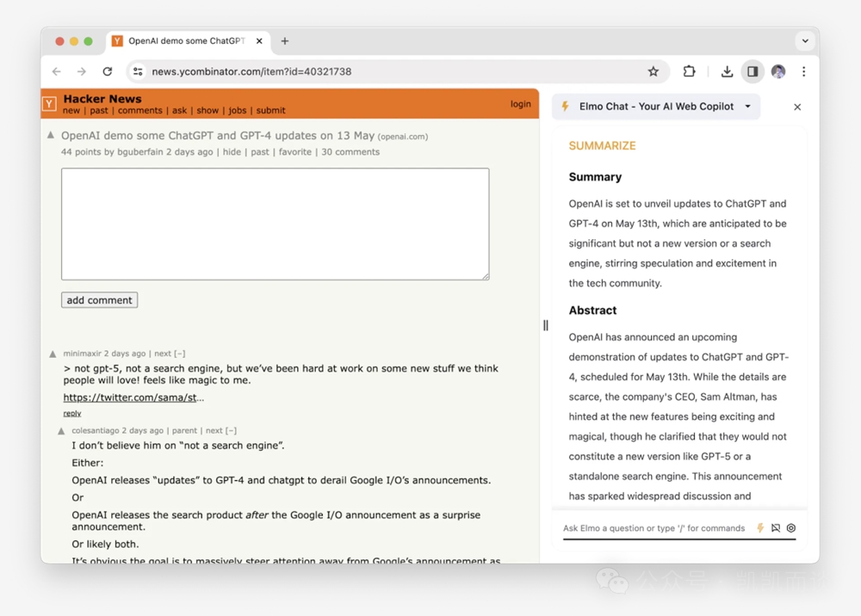Click the login link
Image resolution: width=861 pixels, height=616 pixels.
[x=521, y=104]
